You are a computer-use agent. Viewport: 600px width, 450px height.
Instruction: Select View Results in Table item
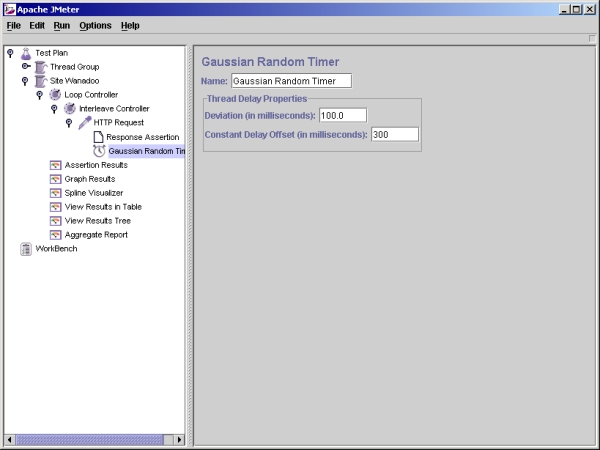point(103,207)
